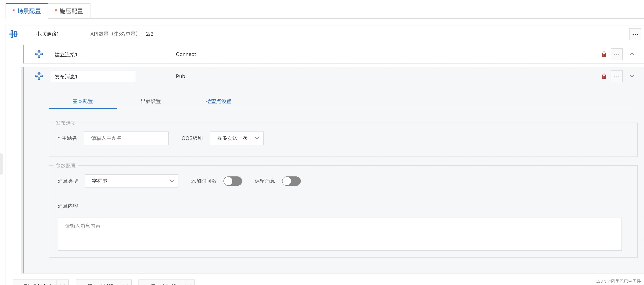
Task: Switch to the 场景配置 tab
Action: click(27, 11)
